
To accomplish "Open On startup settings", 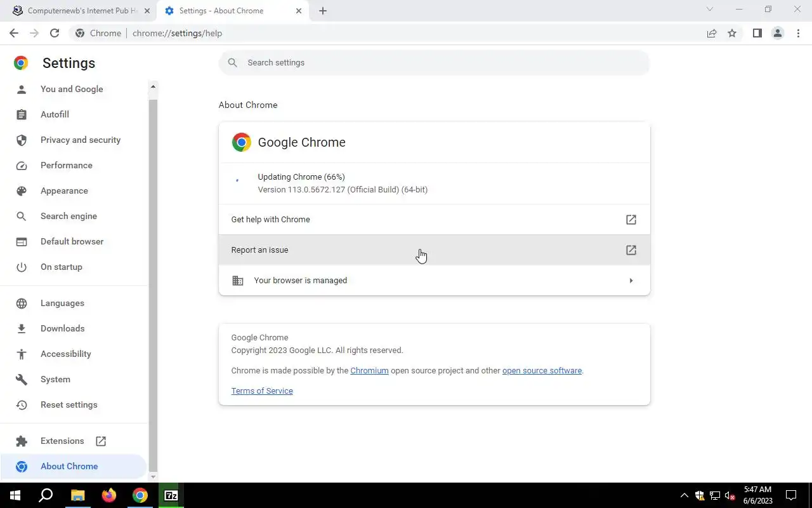I will [x=62, y=267].
